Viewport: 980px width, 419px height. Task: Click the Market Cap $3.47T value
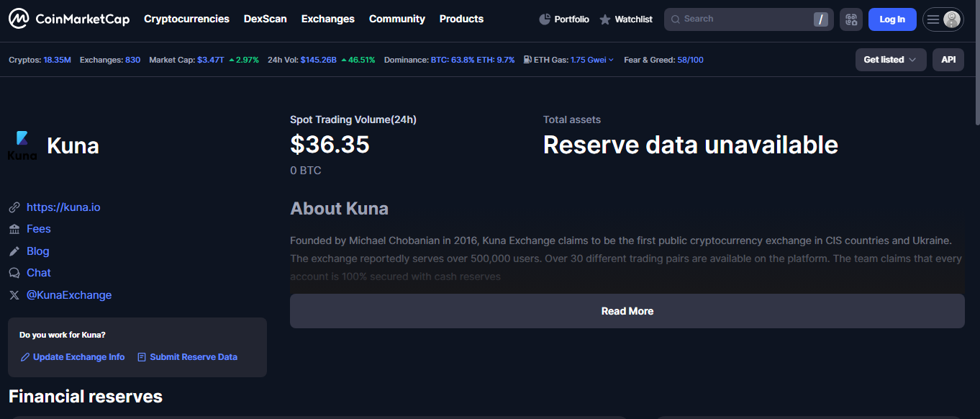(x=211, y=60)
